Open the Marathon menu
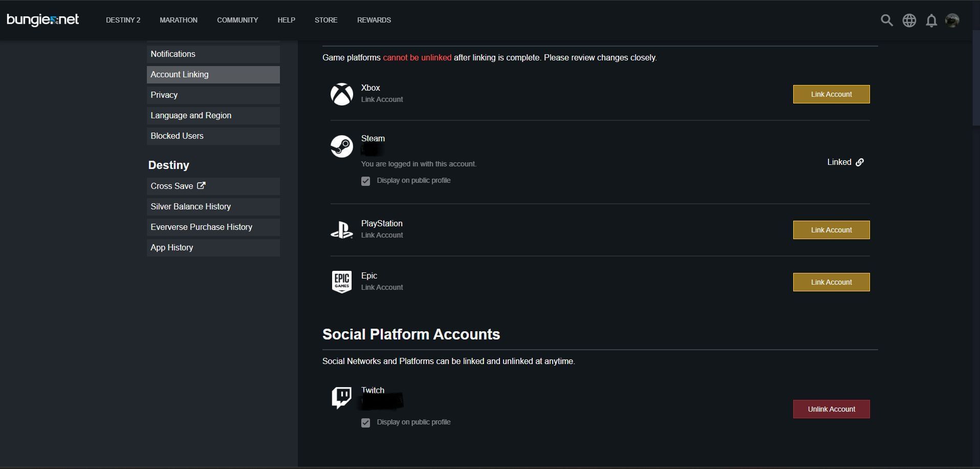Image resolution: width=980 pixels, height=469 pixels. (179, 20)
